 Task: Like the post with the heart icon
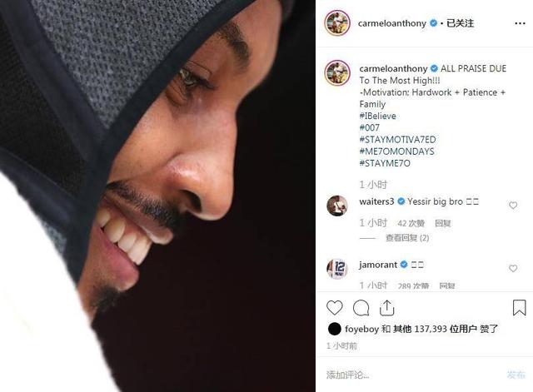point(335,308)
